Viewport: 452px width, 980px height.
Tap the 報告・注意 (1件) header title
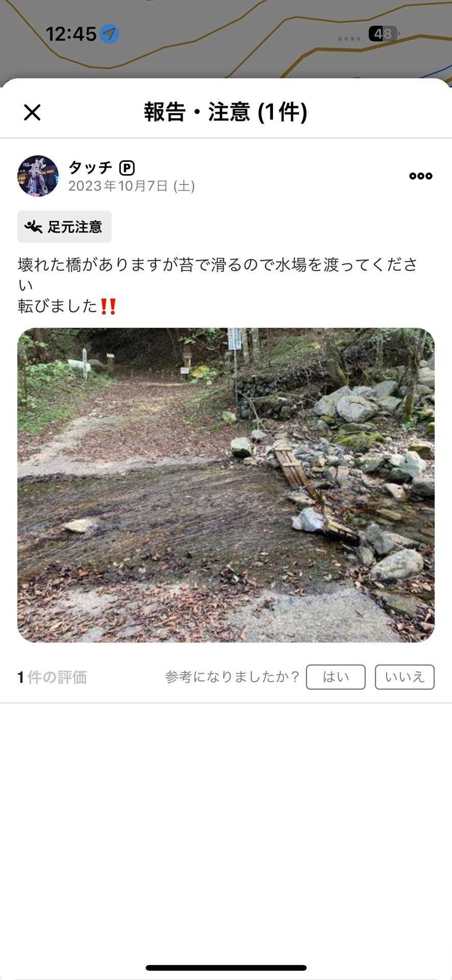click(x=225, y=112)
